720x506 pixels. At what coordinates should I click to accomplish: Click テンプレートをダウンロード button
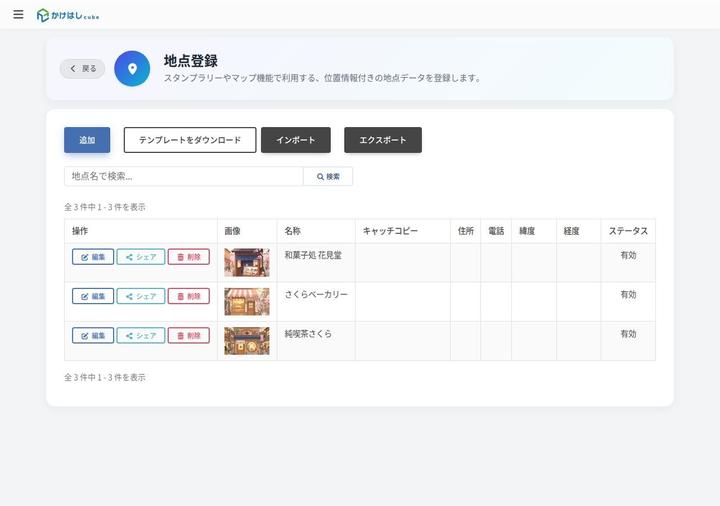190,140
